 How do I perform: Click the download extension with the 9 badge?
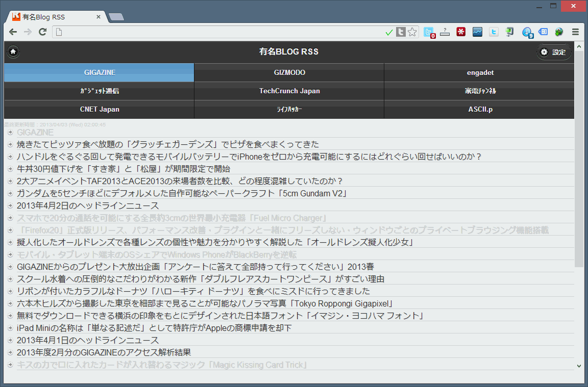pyautogui.click(x=527, y=32)
